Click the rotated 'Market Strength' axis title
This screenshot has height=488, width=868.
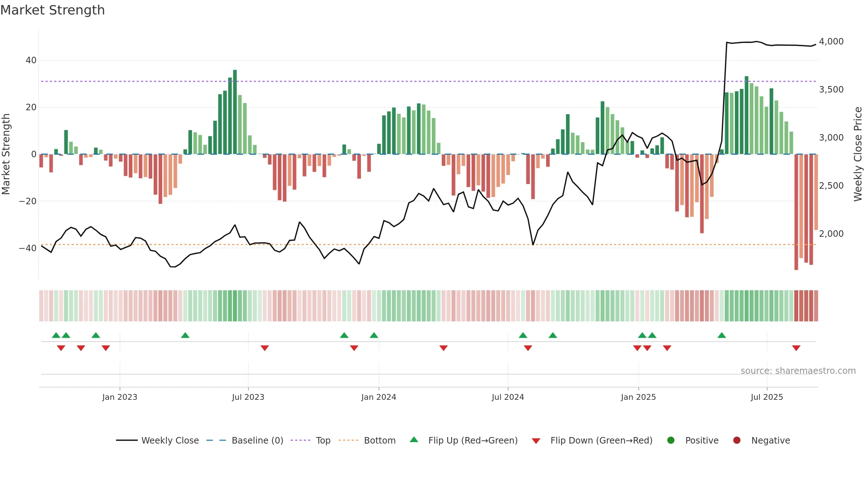pos(6,154)
